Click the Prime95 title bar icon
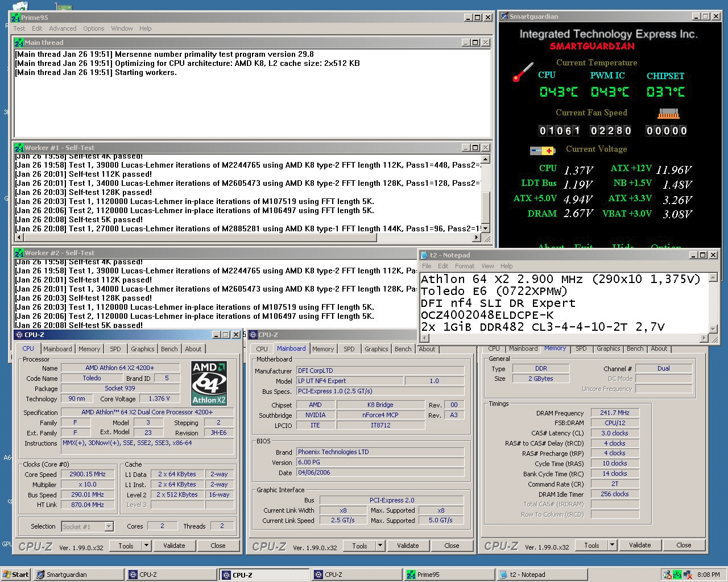The image size is (728, 582). (x=16, y=18)
